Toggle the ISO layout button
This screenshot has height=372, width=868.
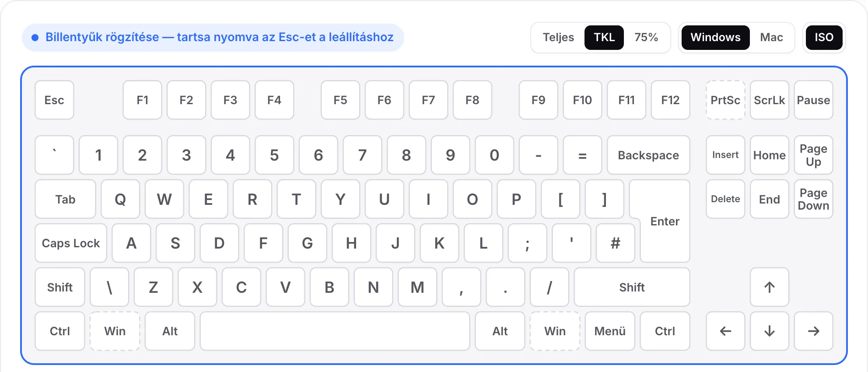coord(824,37)
